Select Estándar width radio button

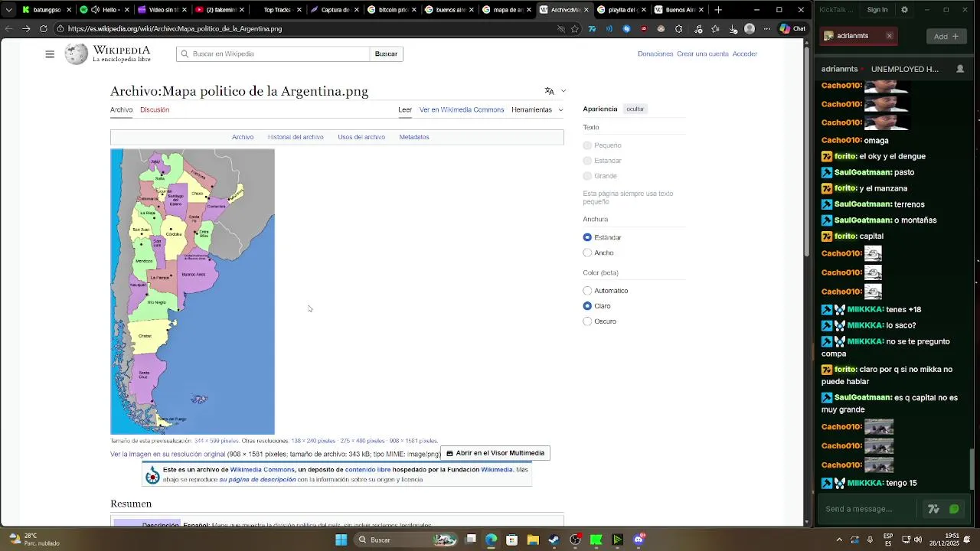pyautogui.click(x=587, y=237)
